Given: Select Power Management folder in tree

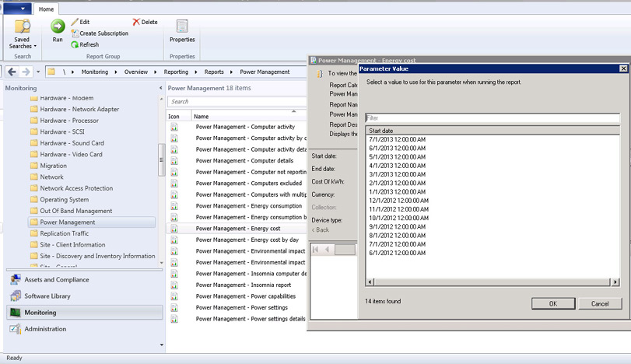Looking at the screenshot, I should coord(92,222).
